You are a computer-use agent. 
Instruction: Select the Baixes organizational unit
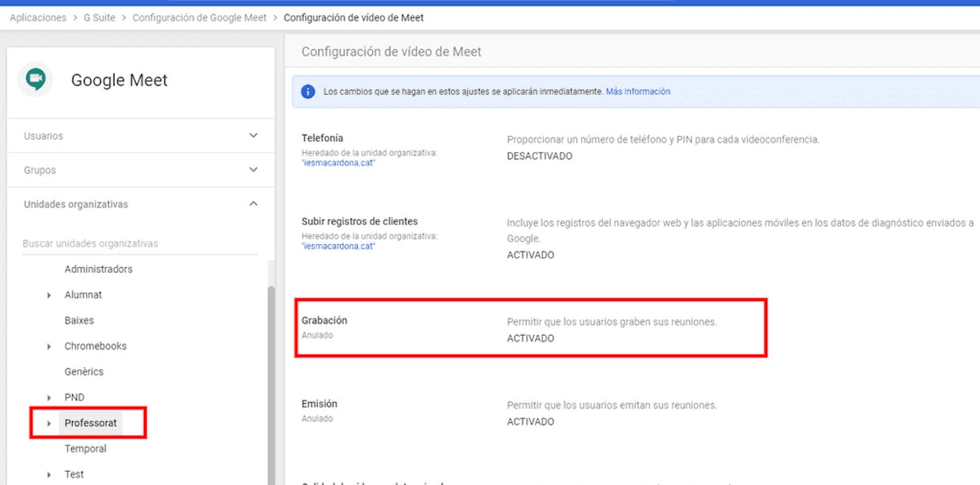[x=79, y=321]
